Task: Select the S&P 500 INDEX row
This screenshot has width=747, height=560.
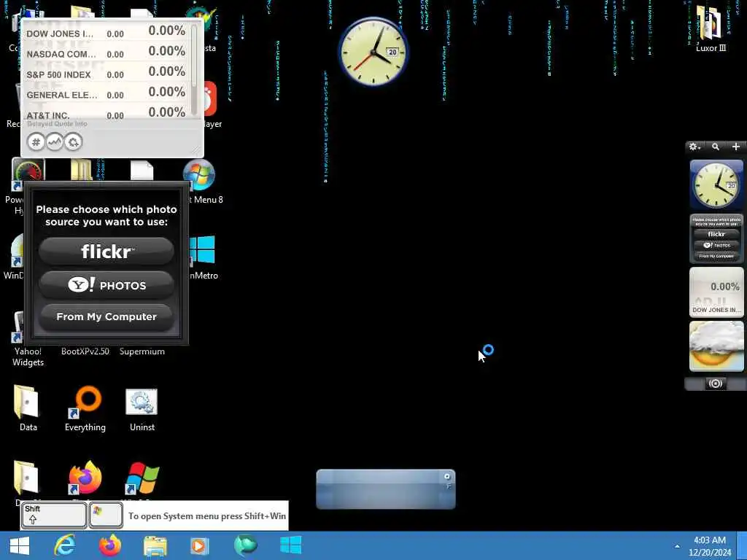Action: [x=106, y=74]
